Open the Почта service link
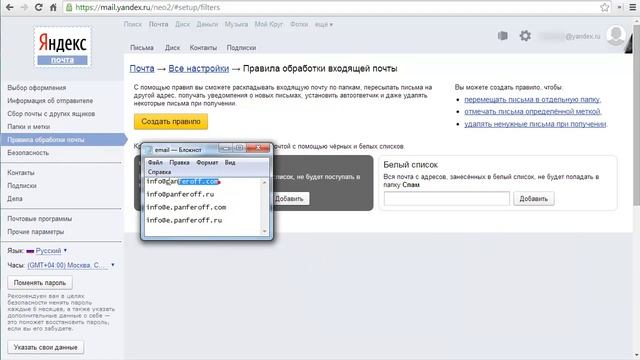 coord(158,24)
